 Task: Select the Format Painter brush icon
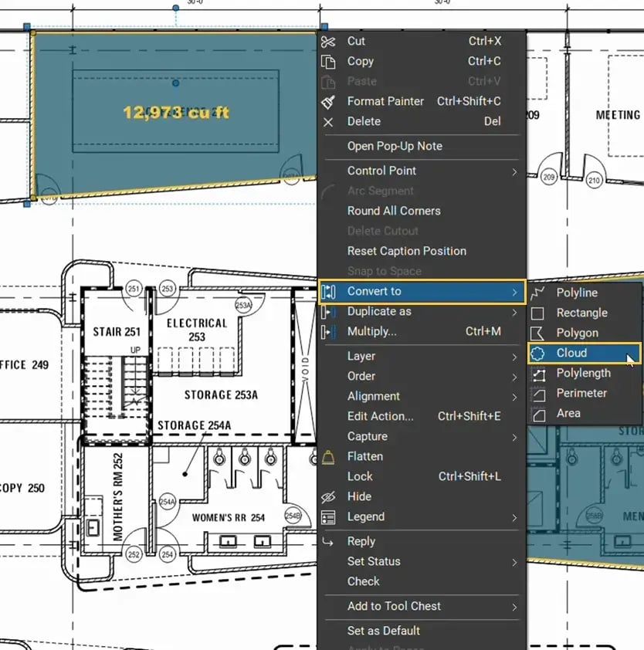click(x=328, y=102)
